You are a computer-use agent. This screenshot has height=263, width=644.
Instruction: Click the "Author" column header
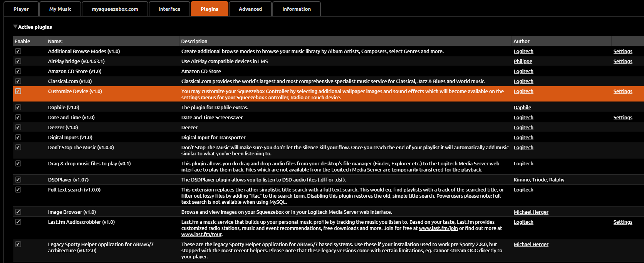522,41
